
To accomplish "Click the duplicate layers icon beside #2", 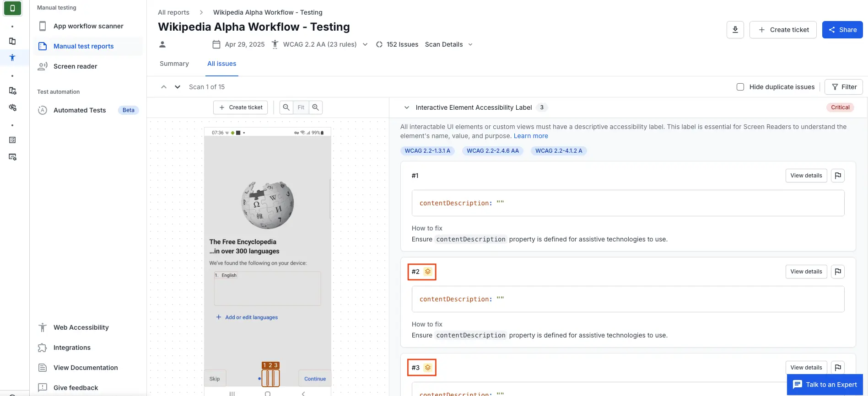I will 428,272.
